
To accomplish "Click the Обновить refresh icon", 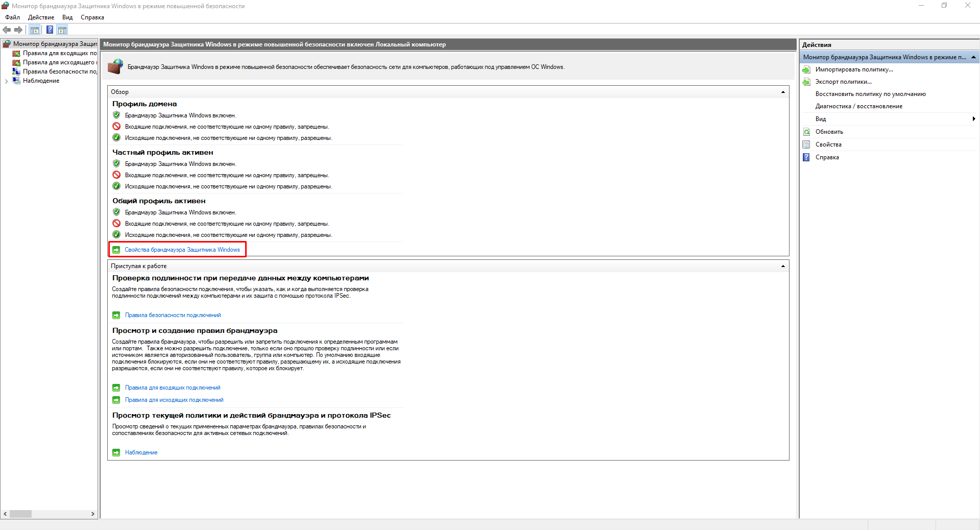I will pyautogui.click(x=806, y=132).
